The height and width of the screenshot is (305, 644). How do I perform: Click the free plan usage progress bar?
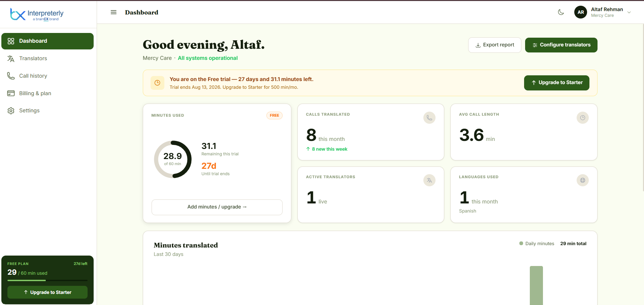coord(47,280)
